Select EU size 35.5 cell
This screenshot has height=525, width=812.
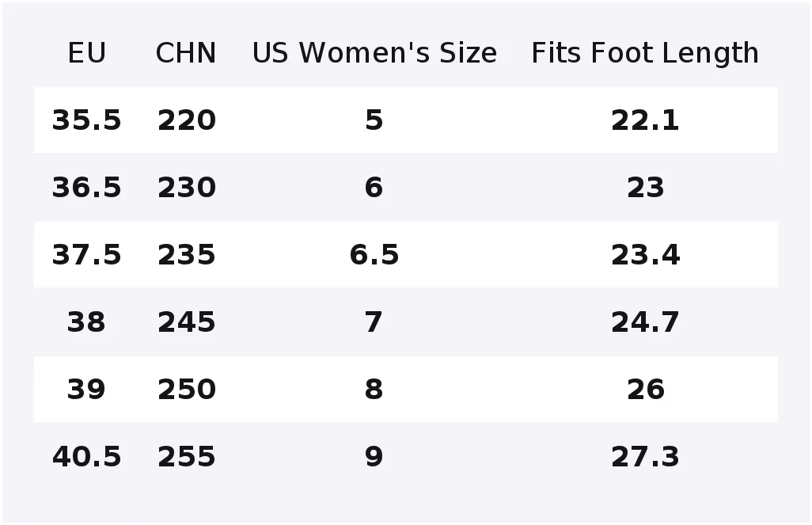pyautogui.click(x=86, y=120)
